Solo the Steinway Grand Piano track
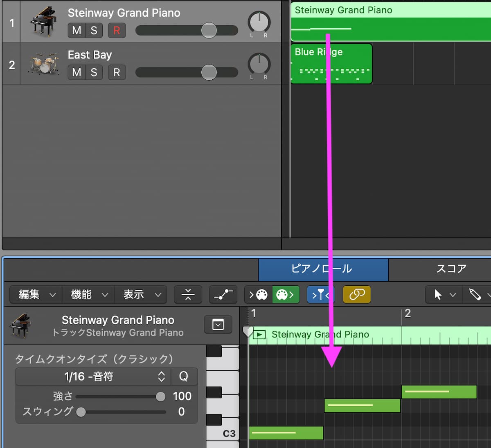 (94, 30)
